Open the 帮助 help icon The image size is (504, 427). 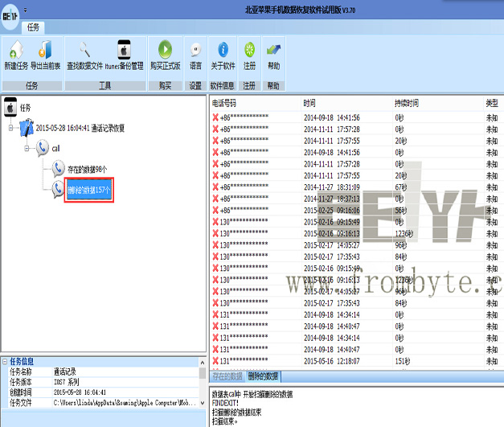click(x=273, y=50)
